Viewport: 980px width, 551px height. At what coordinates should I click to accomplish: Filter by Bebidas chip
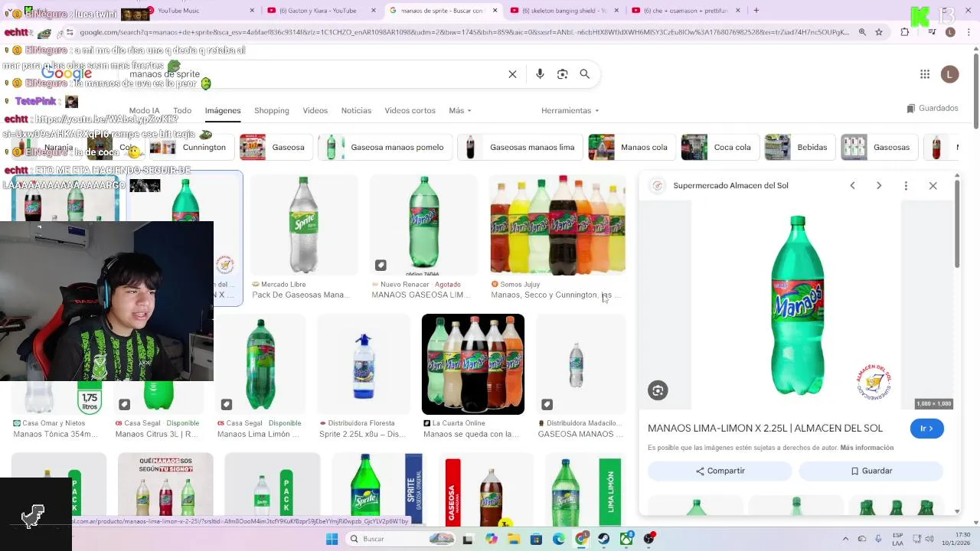(x=800, y=147)
